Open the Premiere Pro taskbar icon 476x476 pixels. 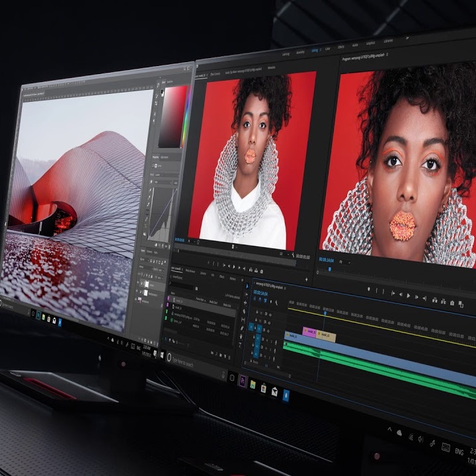tap(243, 381)
